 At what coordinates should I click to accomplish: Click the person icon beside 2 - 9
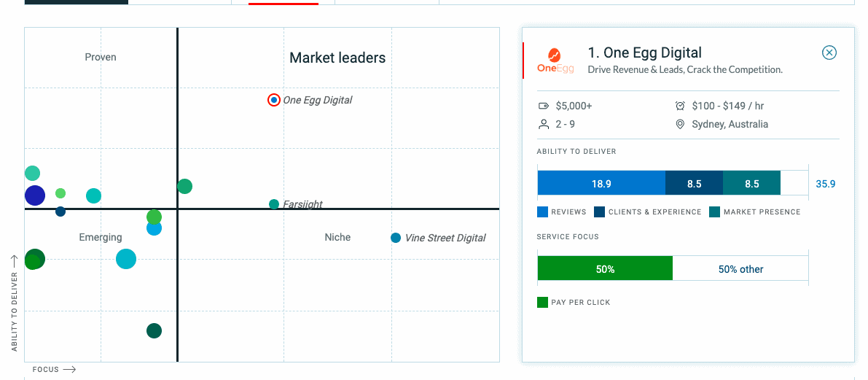pyautogui.click(x=544, y=124)
